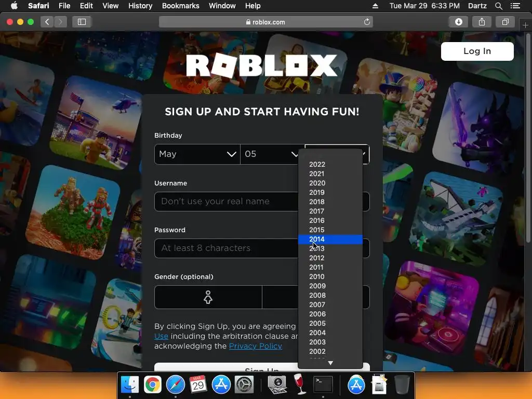Open the Apple menu
The image size is (532, 399).
14,6
